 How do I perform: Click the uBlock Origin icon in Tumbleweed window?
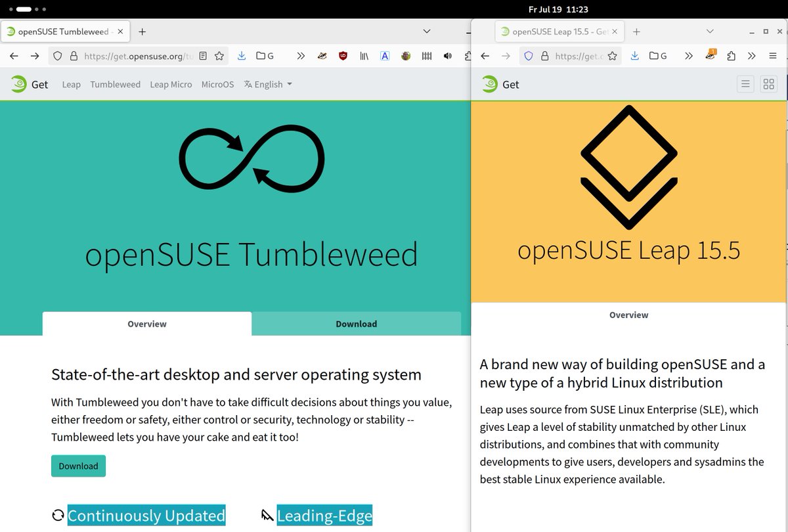343,56
